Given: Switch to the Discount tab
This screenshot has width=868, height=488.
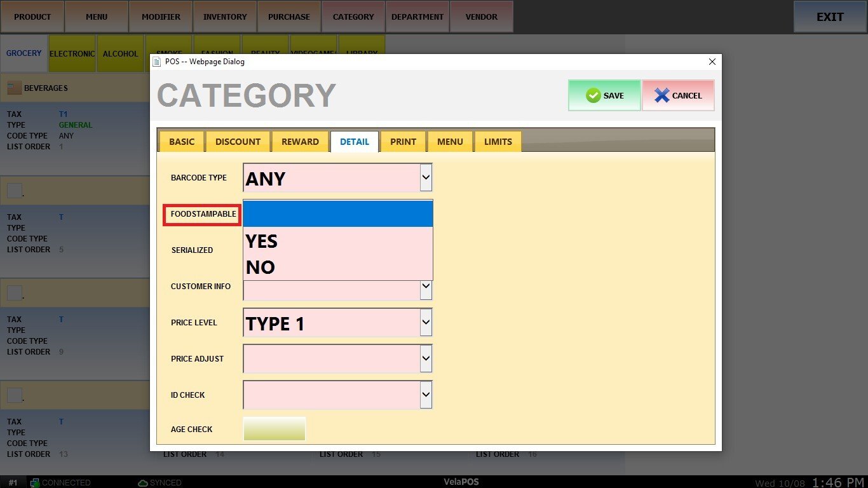Looking at the screenshot, I should [x=238, y=142].
